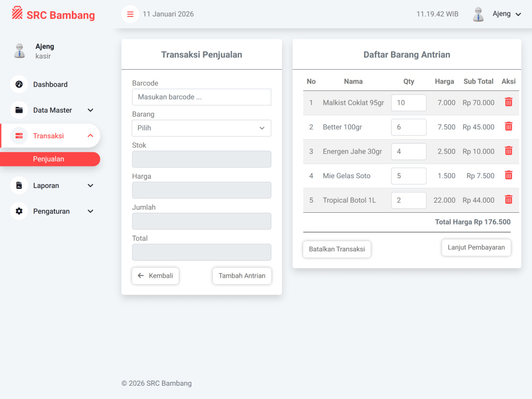This screenshot has width=532, height=399.
Task: Click the Nama column header
Action: click(353, 81)
